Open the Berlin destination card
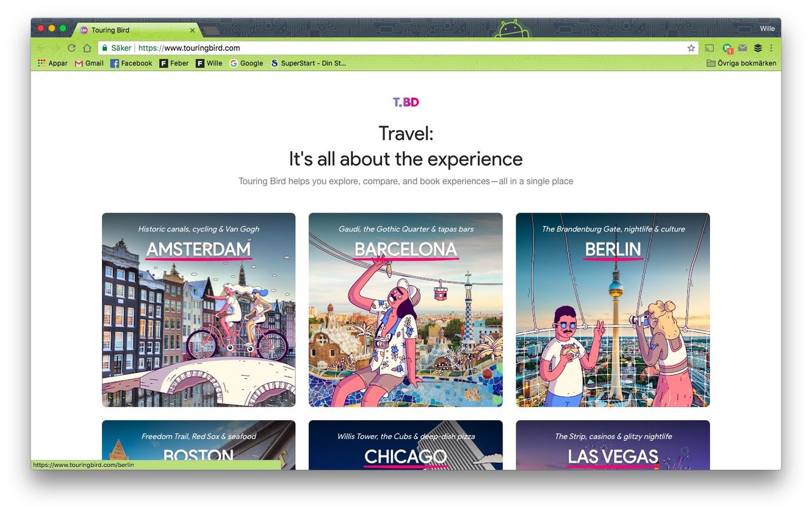This screenshot has height=514, width=812. 613,310
